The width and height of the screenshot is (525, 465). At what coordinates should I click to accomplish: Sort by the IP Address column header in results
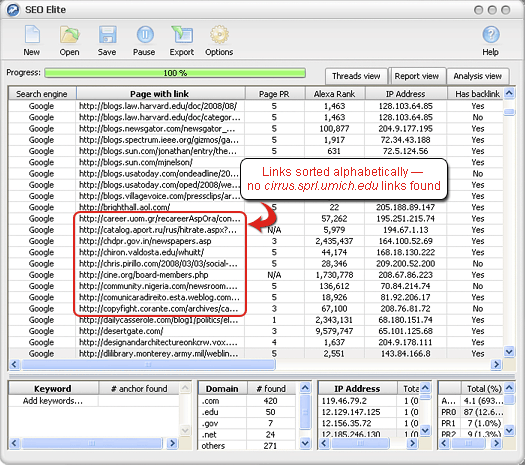(x=405, y=94)
